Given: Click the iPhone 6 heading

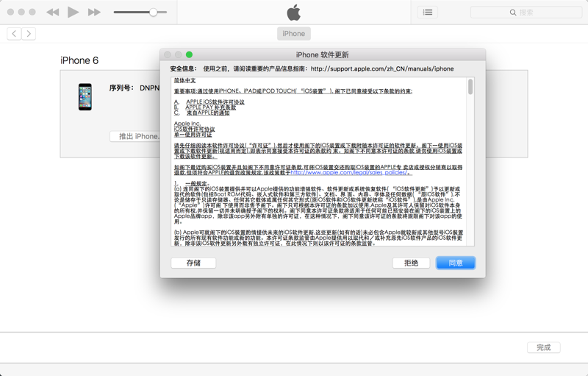Looking at the screenshot, I should point(79,60).
